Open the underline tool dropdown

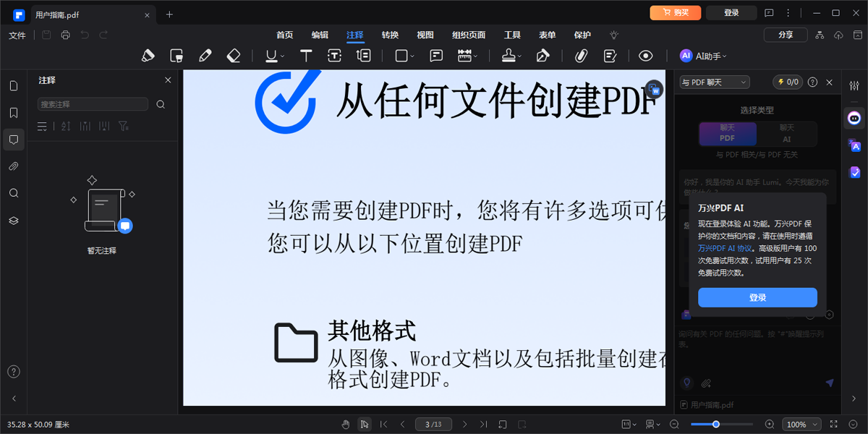coord(282,56)
